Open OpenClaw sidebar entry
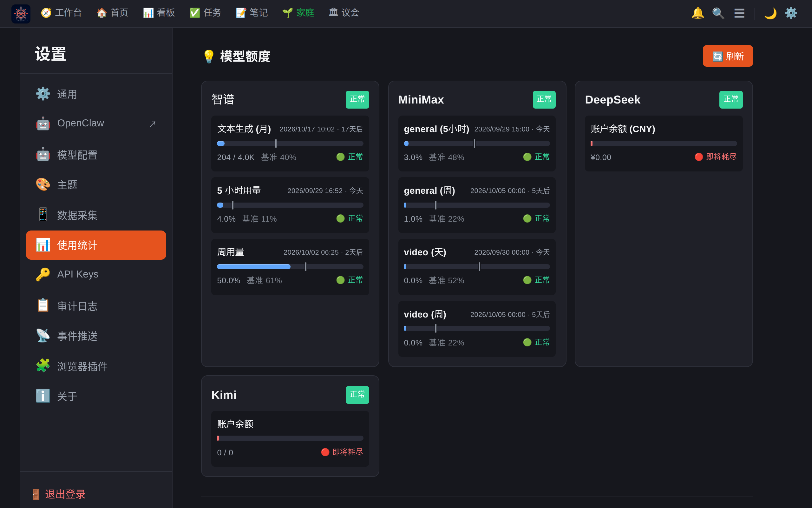 click(96, 123)
